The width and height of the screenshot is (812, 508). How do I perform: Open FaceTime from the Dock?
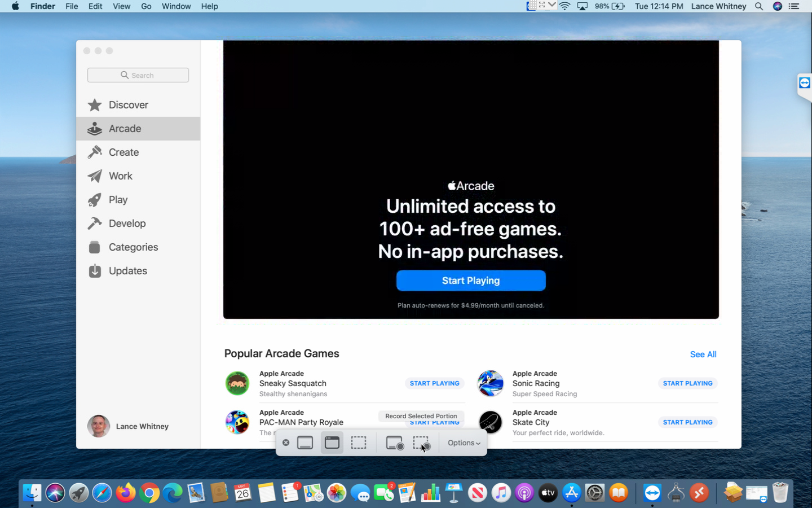click(x=383, y=493)
